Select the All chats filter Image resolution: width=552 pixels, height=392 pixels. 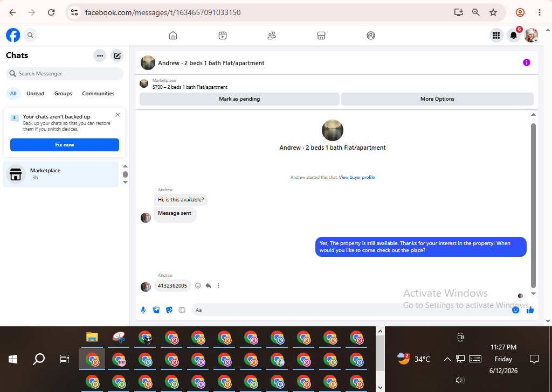pos(13,94)
